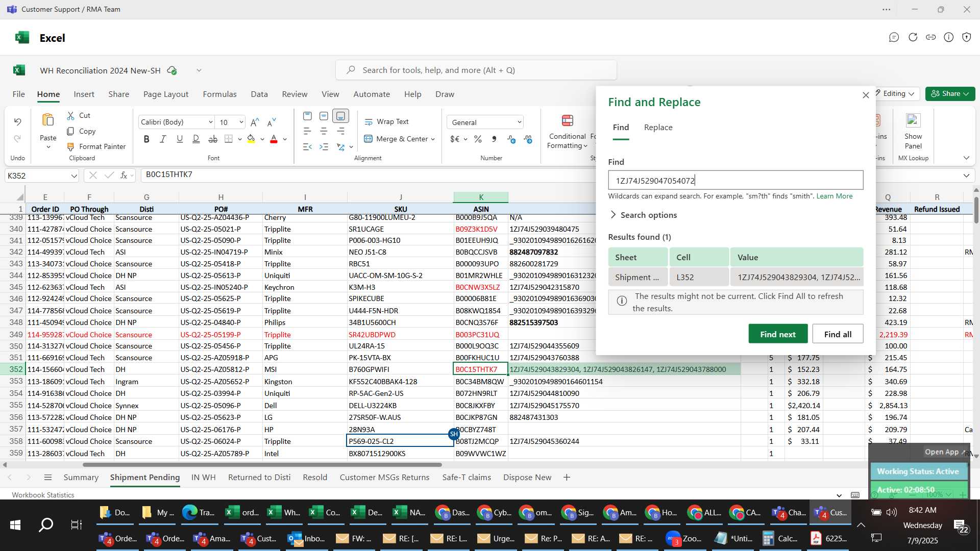Click the Find all button

click(838, 334)
